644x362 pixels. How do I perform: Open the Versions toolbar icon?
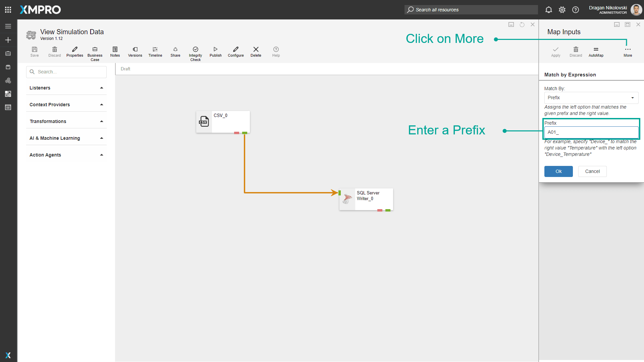[135, 50]
